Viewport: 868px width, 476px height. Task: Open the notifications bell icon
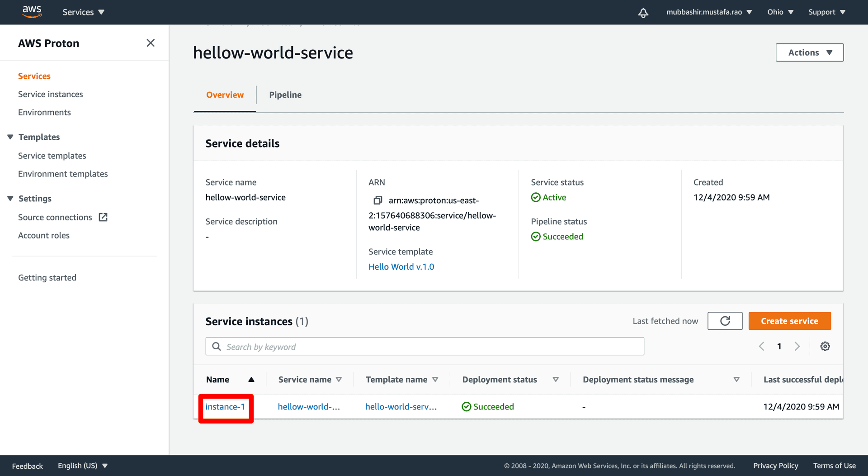tap(643, 12)
